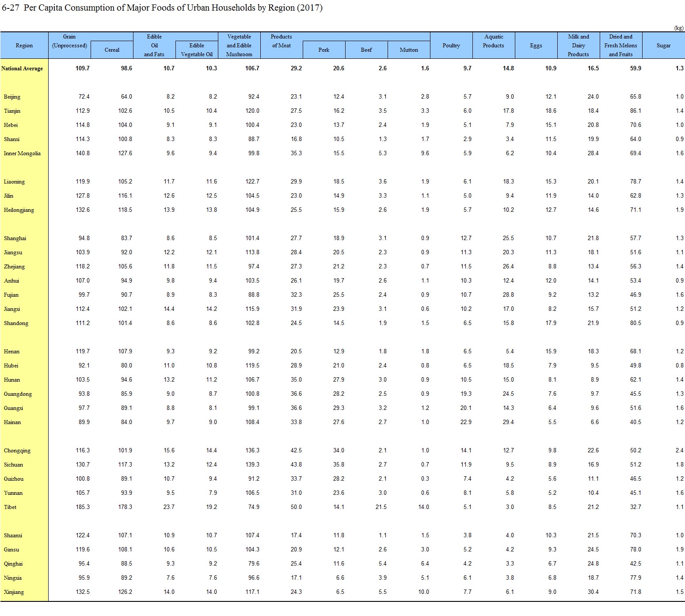Click the table title '6-27 Per Capita Consumption'
Screen dimensions: 685x616
[x=162, y=8]
